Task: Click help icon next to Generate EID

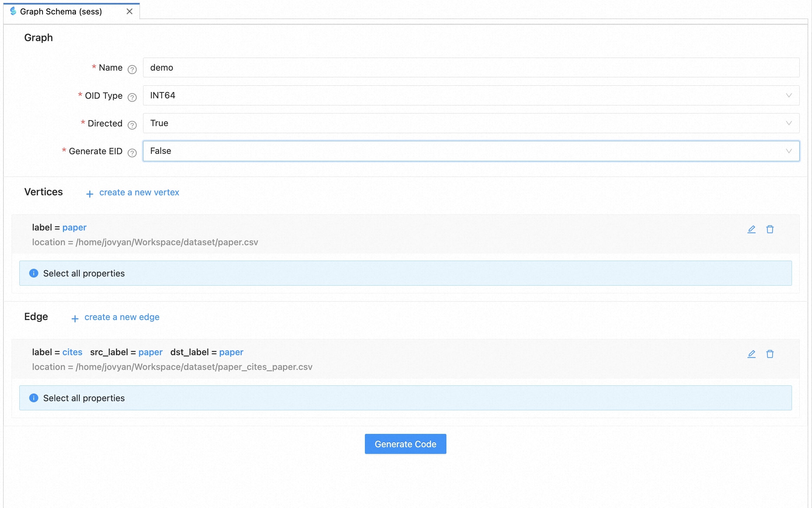Action: (x=132, y=153)
